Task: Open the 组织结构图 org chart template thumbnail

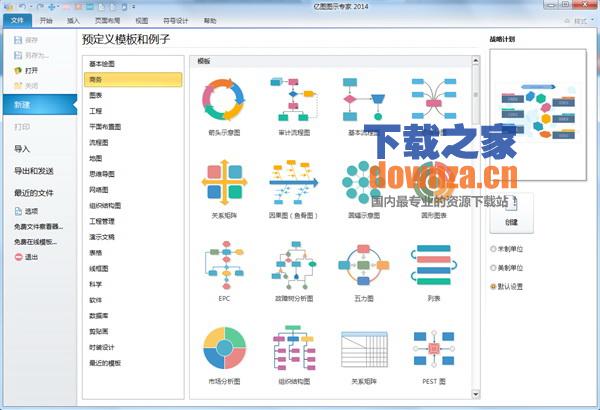Action: pos(293,348)
